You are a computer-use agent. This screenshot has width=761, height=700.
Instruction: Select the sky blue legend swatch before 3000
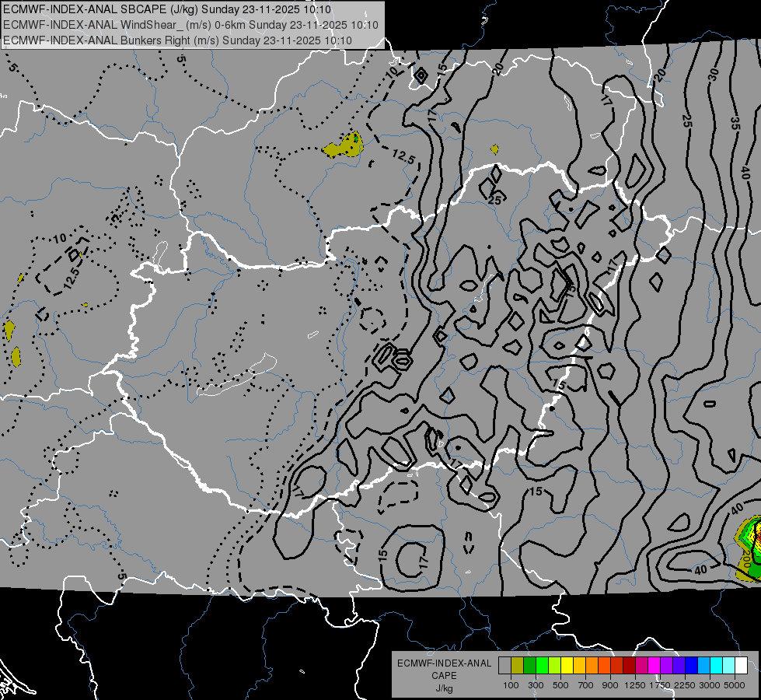coord(704,666)
